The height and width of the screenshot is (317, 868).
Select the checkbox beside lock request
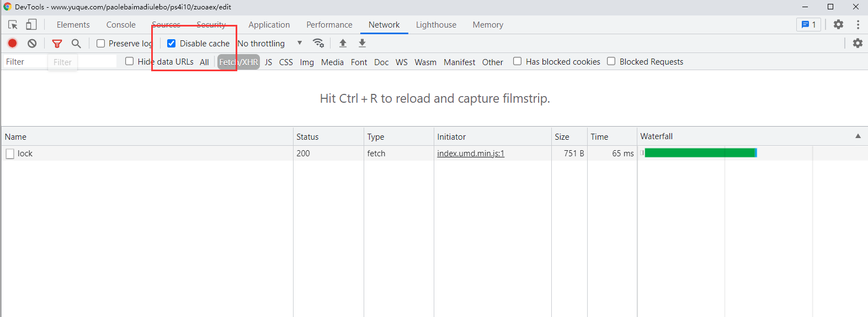(10, 154)
